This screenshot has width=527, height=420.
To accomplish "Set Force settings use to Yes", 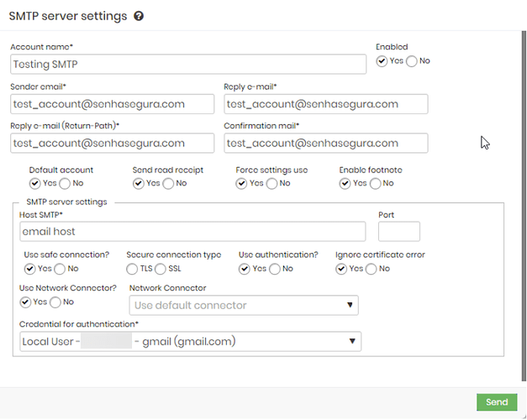I will point(241,183).
